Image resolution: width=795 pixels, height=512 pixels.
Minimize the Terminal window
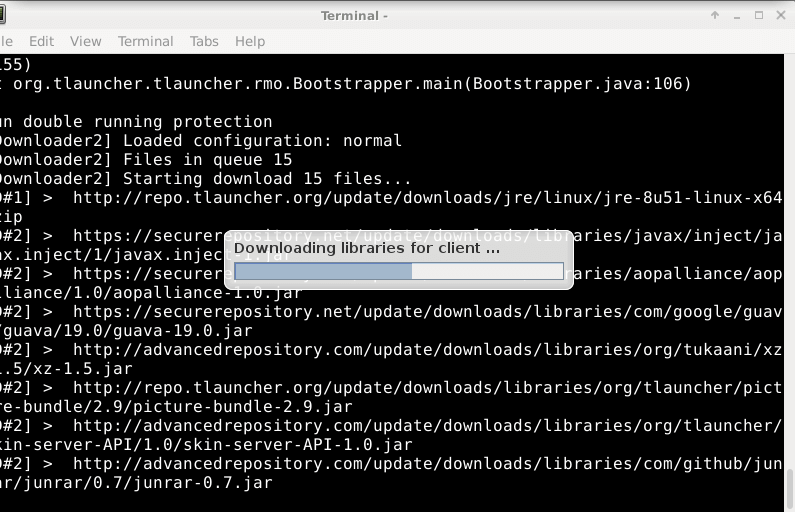click(737, 16)
